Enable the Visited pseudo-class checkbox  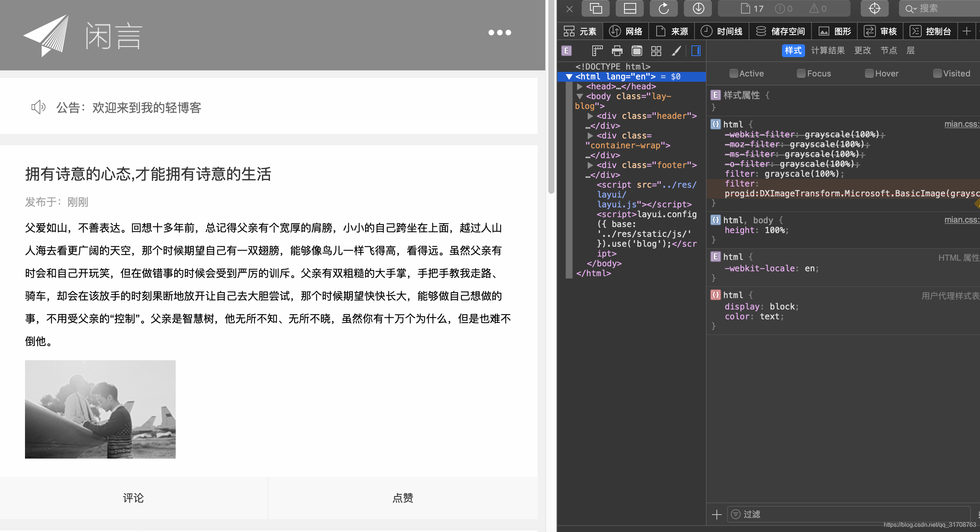pos(937,73)
